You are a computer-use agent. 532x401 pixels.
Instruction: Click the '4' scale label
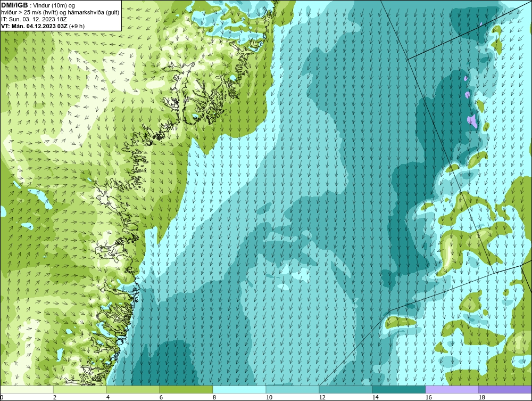point(108,397)
